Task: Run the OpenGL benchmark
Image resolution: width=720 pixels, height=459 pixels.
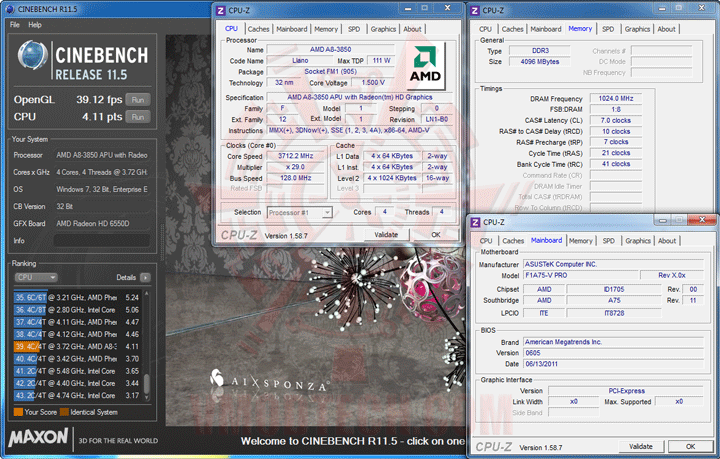Action: coord(138,100)
